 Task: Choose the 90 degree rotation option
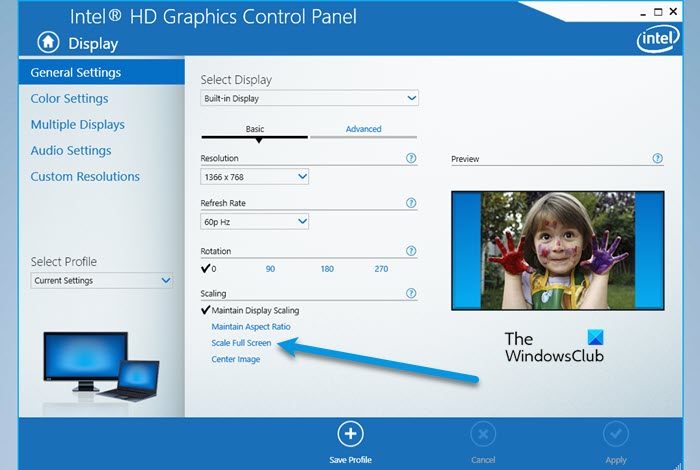click(x=270, y=269)
